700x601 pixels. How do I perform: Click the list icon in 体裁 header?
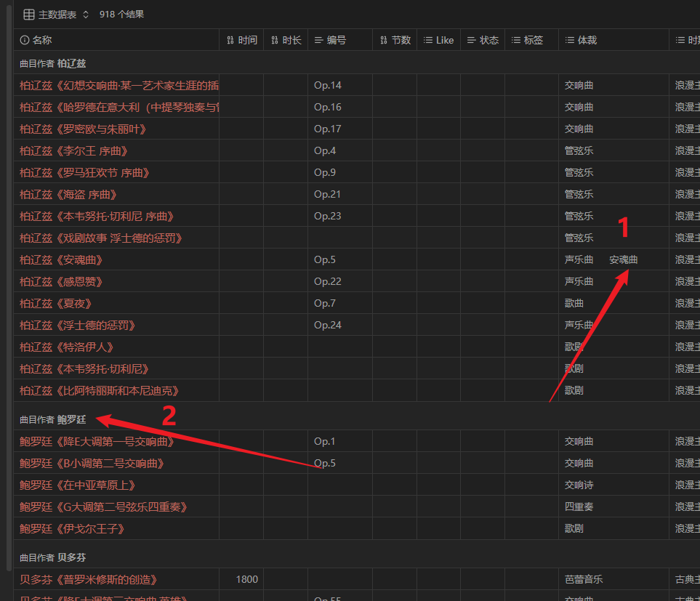coord(569,41)
